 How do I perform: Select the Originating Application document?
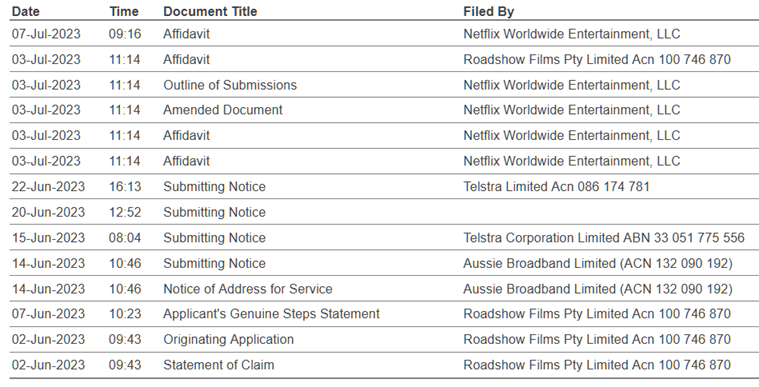click(x=228, y=340)
